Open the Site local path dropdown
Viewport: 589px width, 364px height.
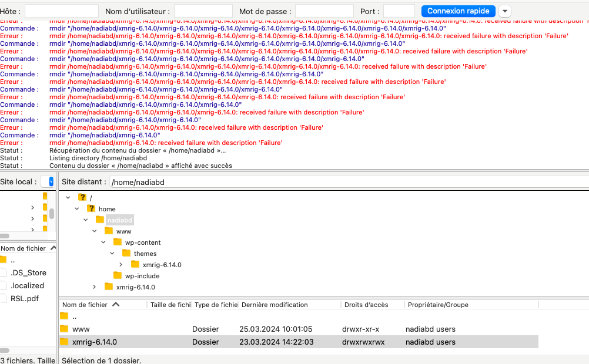tap(50, 182)
